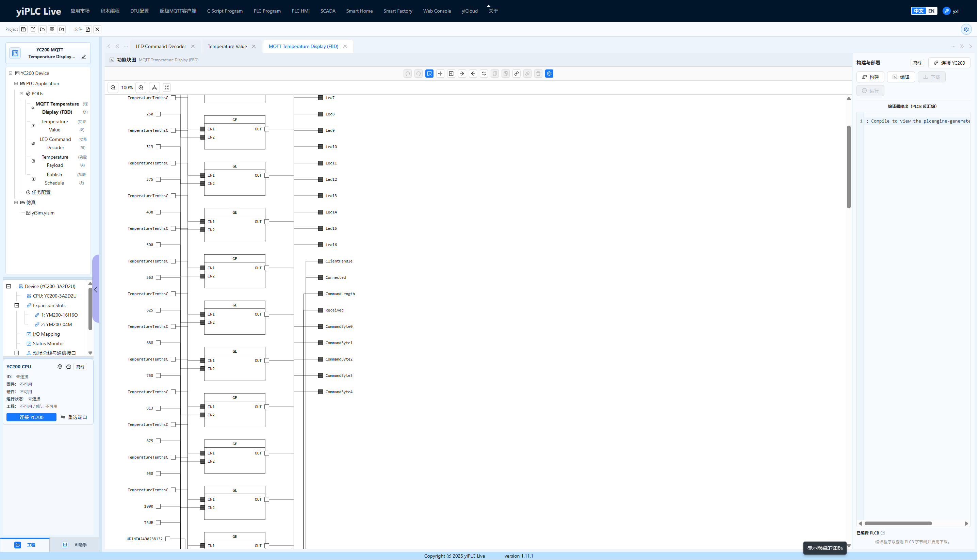The height and width of the screenshot is (560, 980).
Task: Click the 构建 build button
Action: pyautogui.click(x=870, y=77)
